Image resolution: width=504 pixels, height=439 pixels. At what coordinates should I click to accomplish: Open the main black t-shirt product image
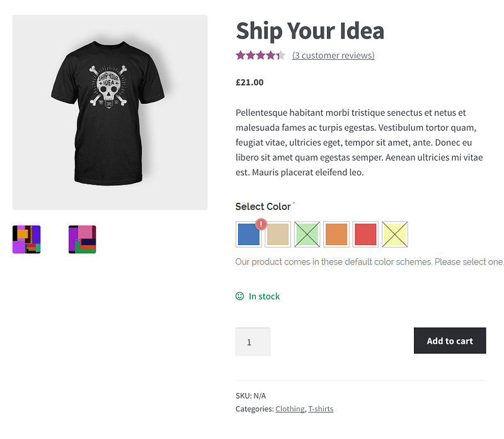(110, 112)
